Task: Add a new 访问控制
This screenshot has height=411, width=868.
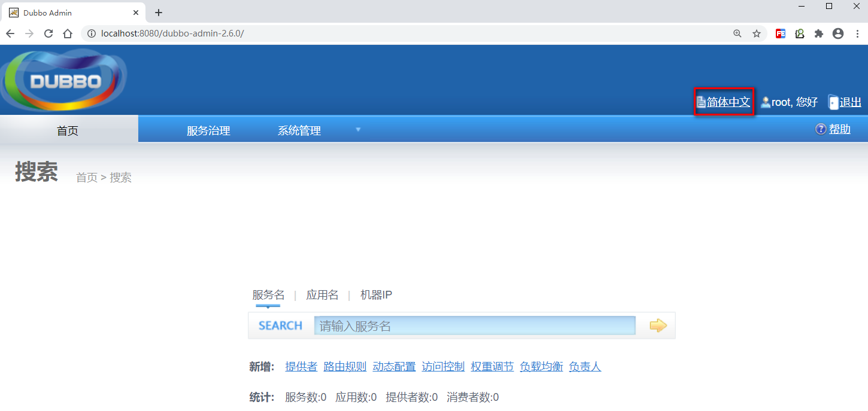Action: point(443,367)
